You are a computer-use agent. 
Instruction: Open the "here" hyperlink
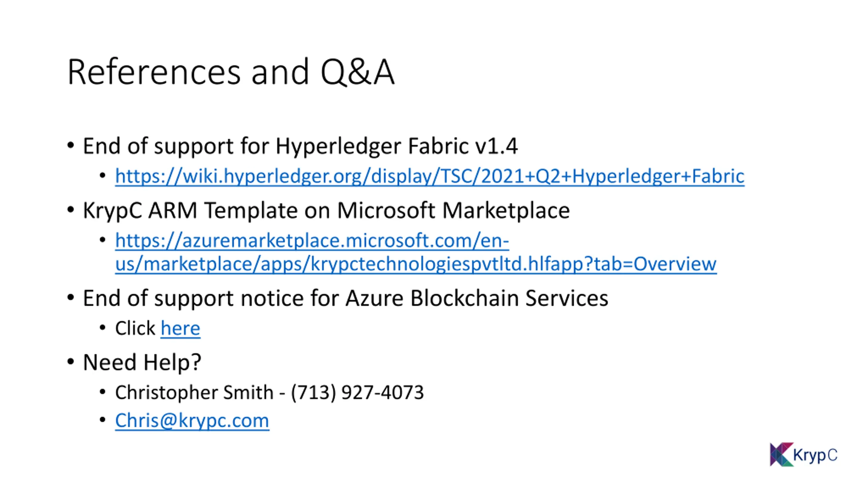tap(180, 328)
